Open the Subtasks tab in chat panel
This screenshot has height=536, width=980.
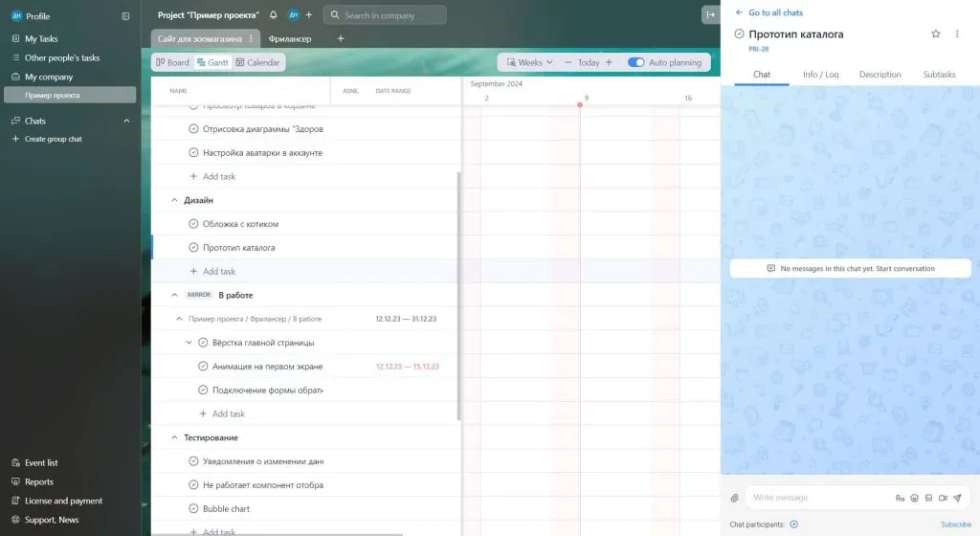[x=940, y=75]
